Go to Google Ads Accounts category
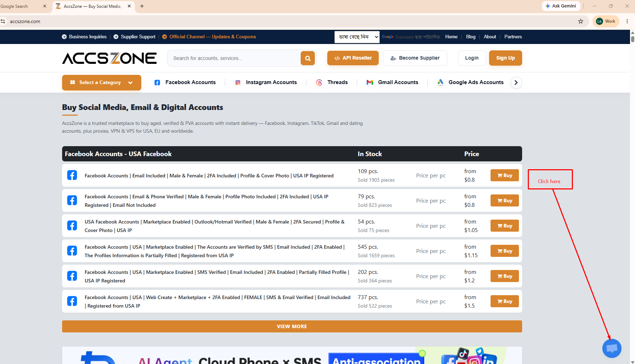Image resolution: width=635 pixels, height=364 pixels. click(x=476, y=83)
